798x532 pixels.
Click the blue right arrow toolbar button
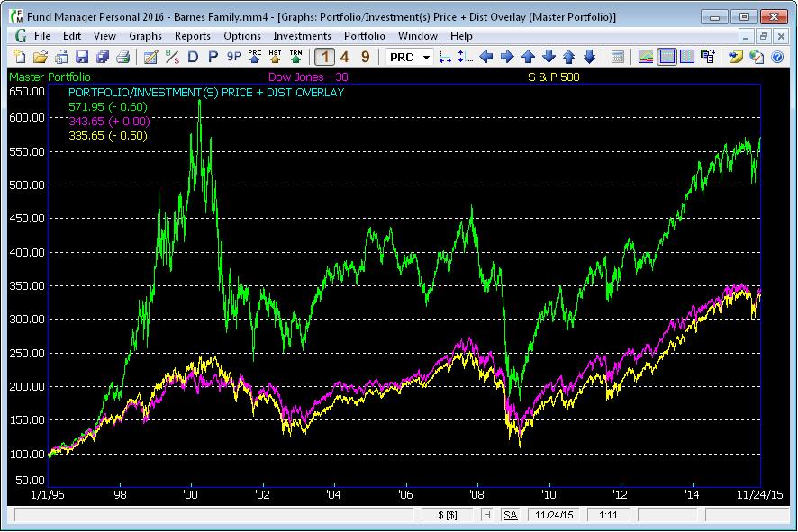click(x=507, y=57)
